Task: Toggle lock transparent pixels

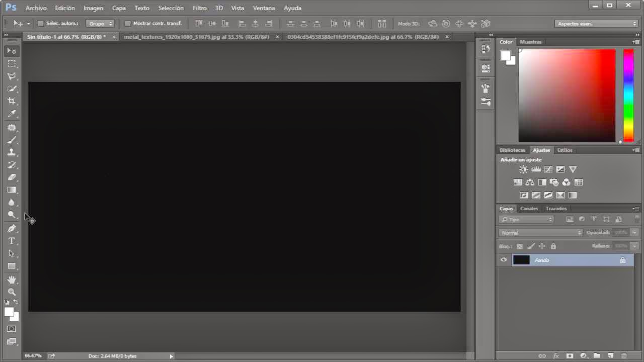Action: pos(520,246)
